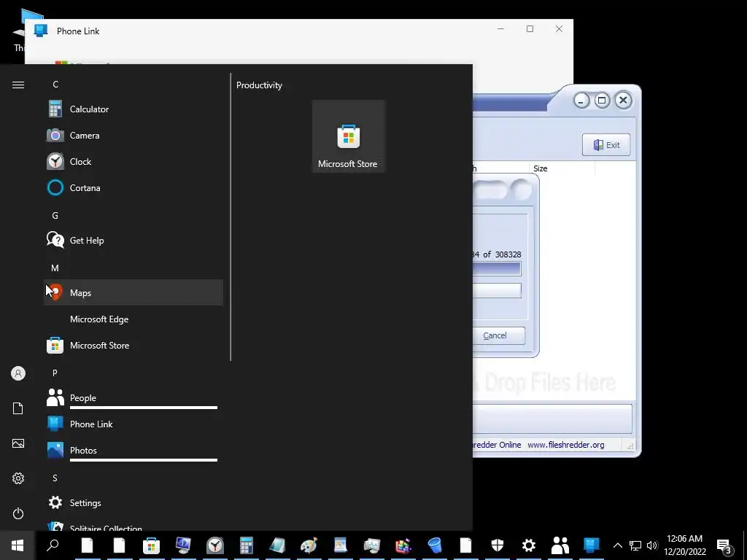Viewport: 747px width, 560px height.
Task: Click the Microsoft Store productivity tile
Action: (x=348, y=136)
